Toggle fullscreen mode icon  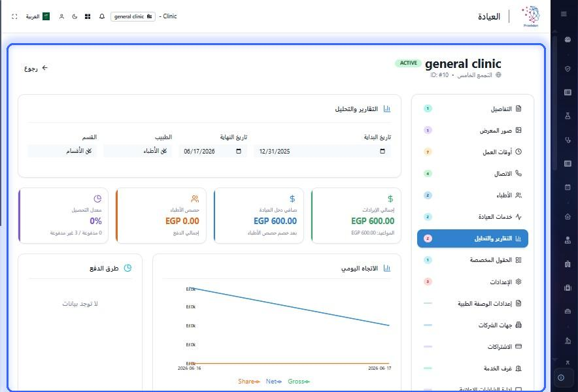14,16
